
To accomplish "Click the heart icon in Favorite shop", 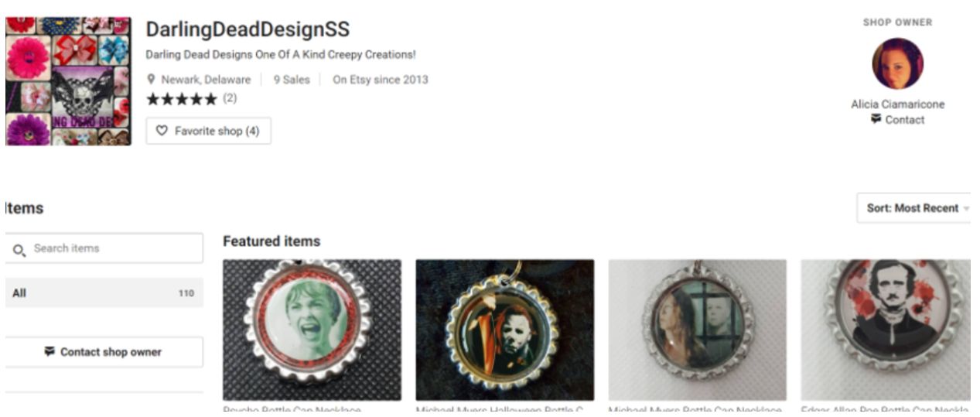I will point(162,132).
